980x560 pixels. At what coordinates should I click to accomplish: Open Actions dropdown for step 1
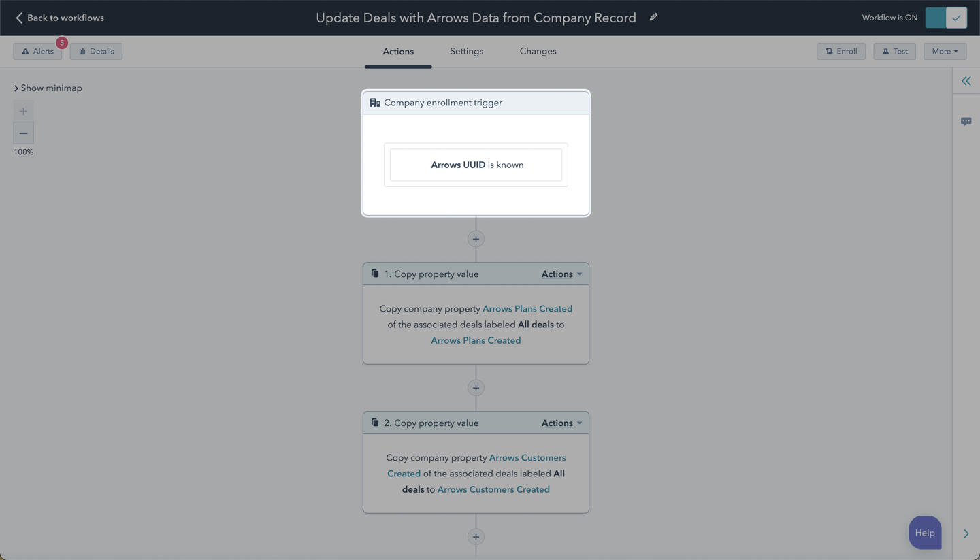click(561, 274)
